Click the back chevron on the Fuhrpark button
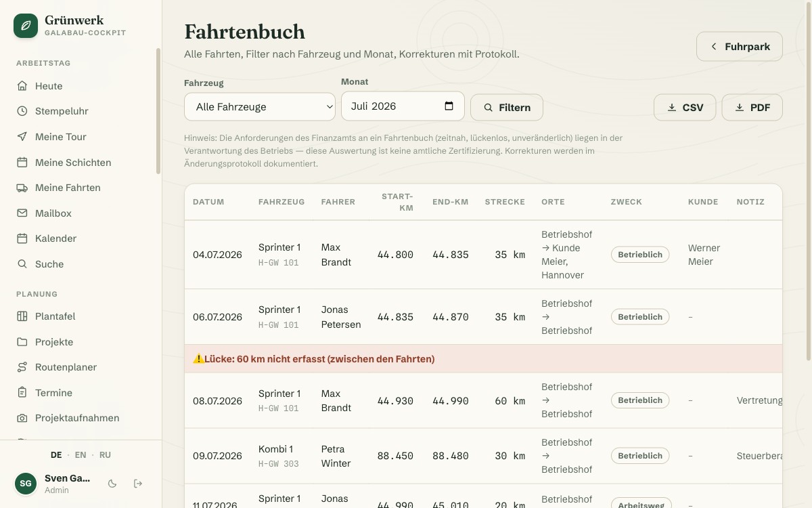 (713, 47)
